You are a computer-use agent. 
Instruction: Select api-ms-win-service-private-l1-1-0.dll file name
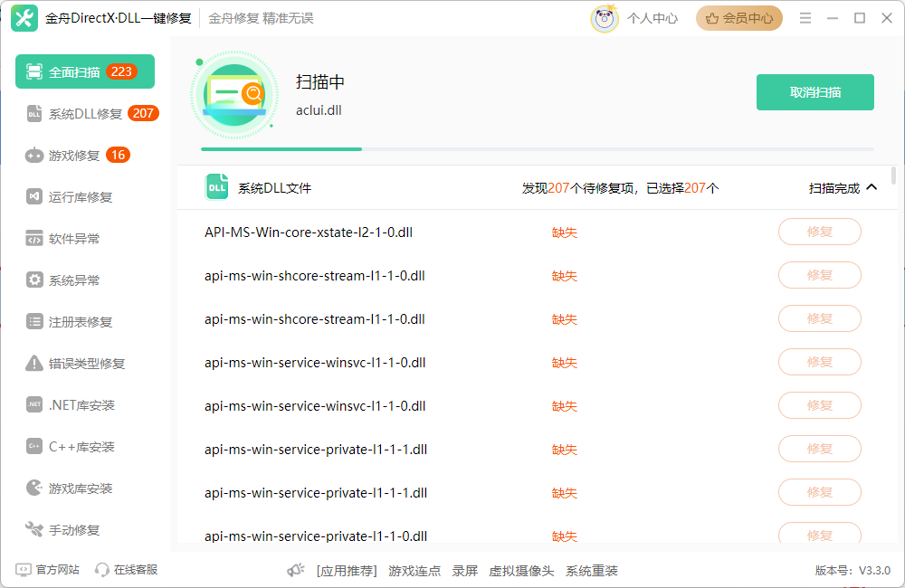(316, 536)
